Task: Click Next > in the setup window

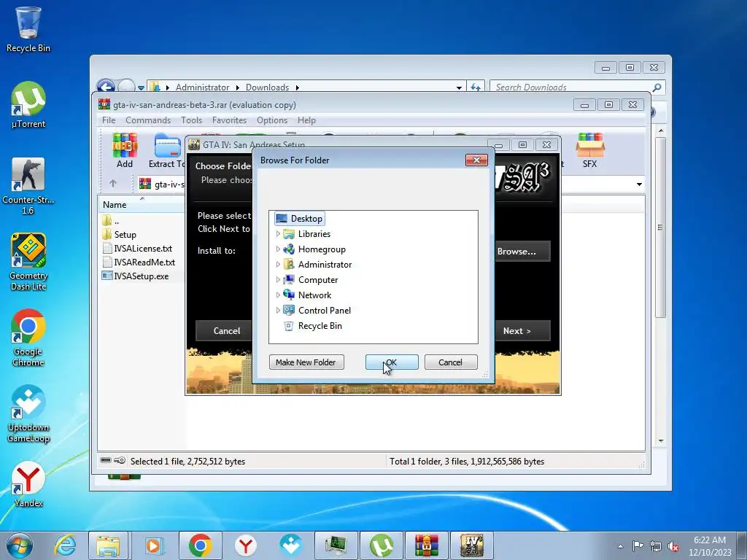Action: click(x=522, y=330)
